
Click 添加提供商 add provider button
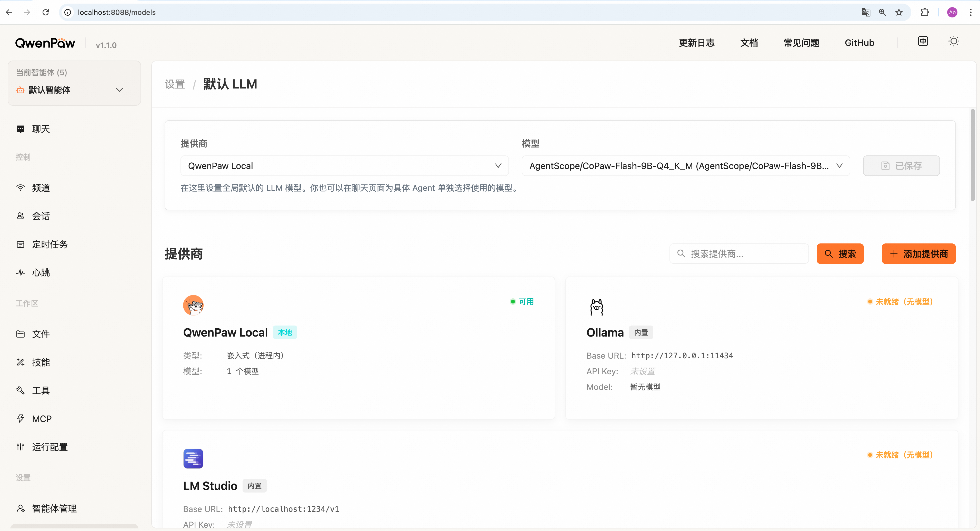[x=918, y=253]
